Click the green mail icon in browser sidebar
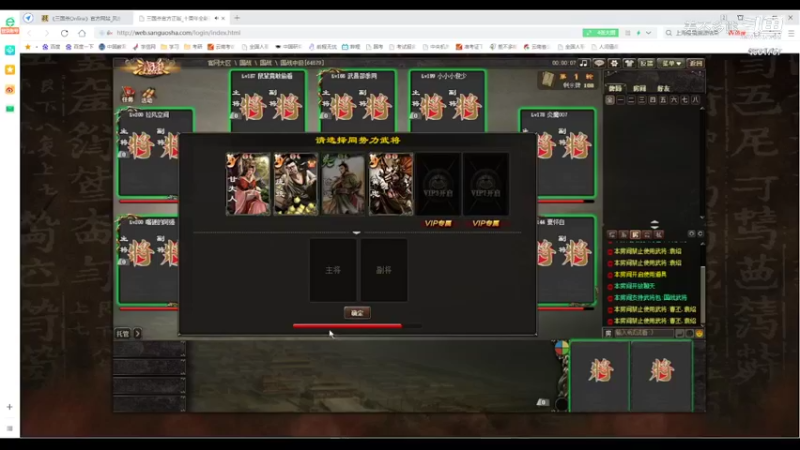 coord(10,109)
